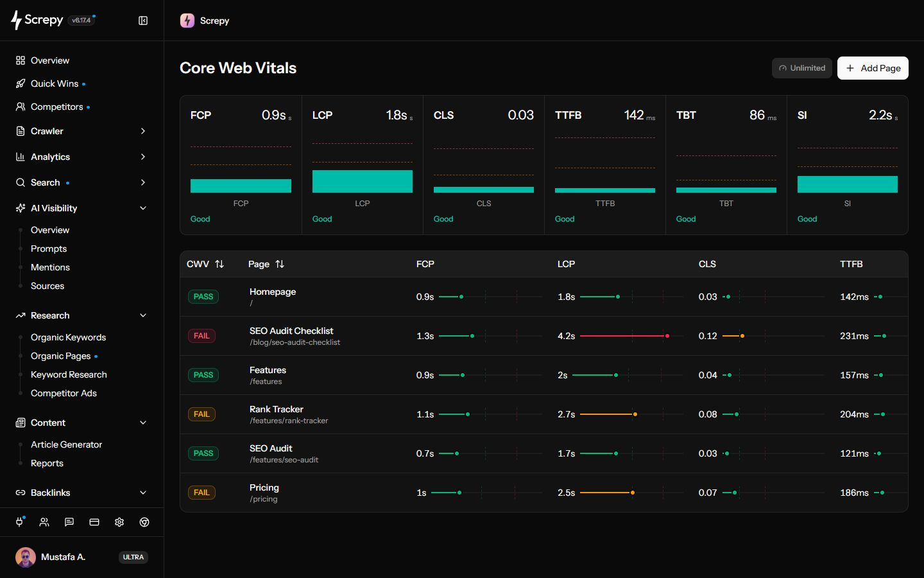Collapse the Research section chevron

click(143, 315)
